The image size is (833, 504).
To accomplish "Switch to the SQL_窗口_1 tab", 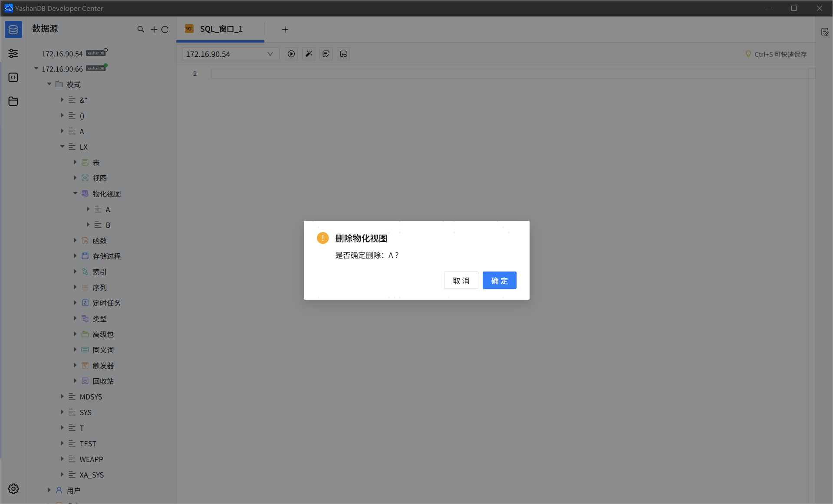I will [221, 29].
